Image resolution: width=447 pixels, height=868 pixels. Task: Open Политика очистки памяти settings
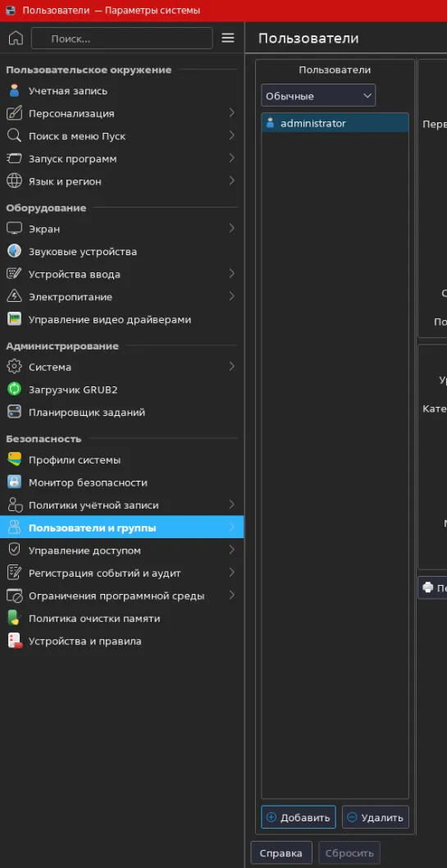point(121,619)
